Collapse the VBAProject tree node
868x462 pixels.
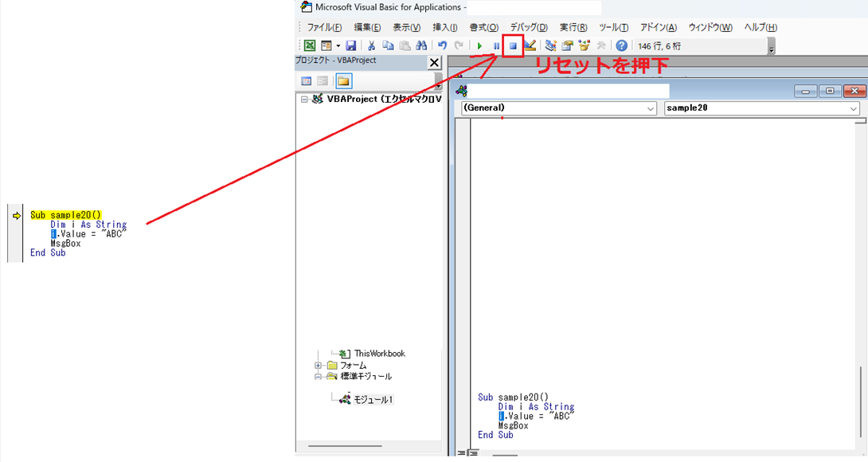click(x=304, y=99)
